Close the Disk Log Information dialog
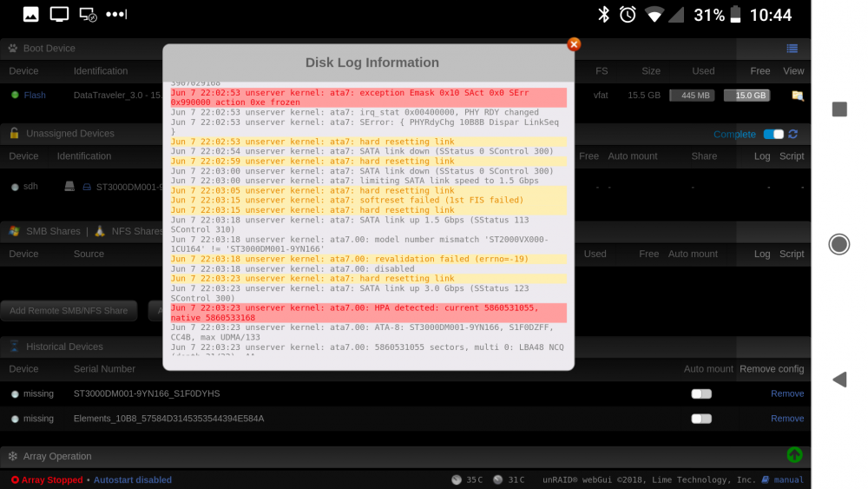The height and width of the screenshot is (489, 868). tap(574, 44)
